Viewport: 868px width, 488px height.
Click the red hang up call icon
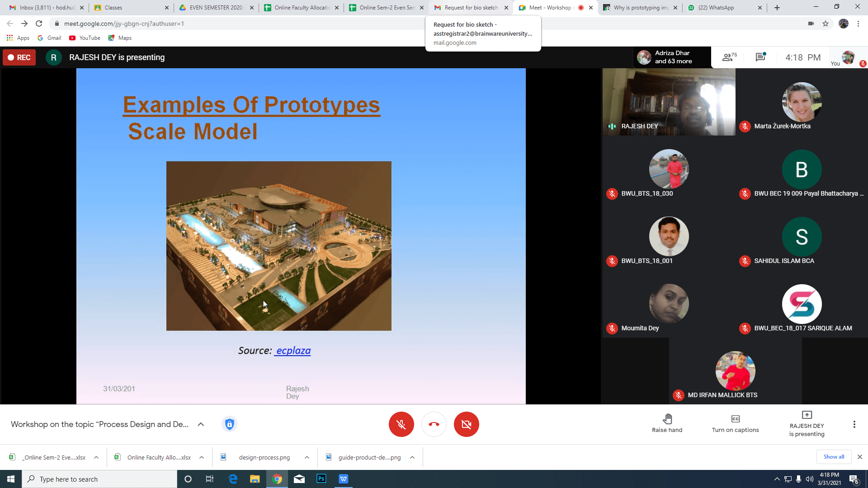pos(434,424)
